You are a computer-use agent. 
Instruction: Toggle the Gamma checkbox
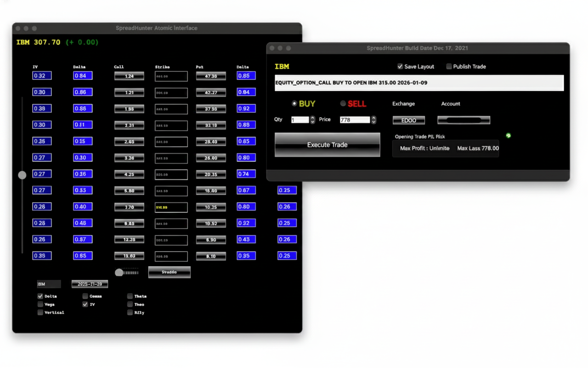tap(85, 296)
